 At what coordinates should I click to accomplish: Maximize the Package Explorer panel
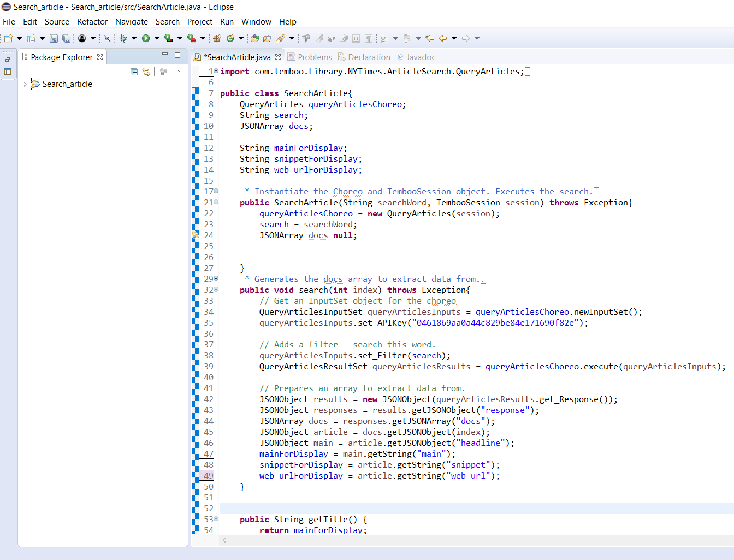177,55
